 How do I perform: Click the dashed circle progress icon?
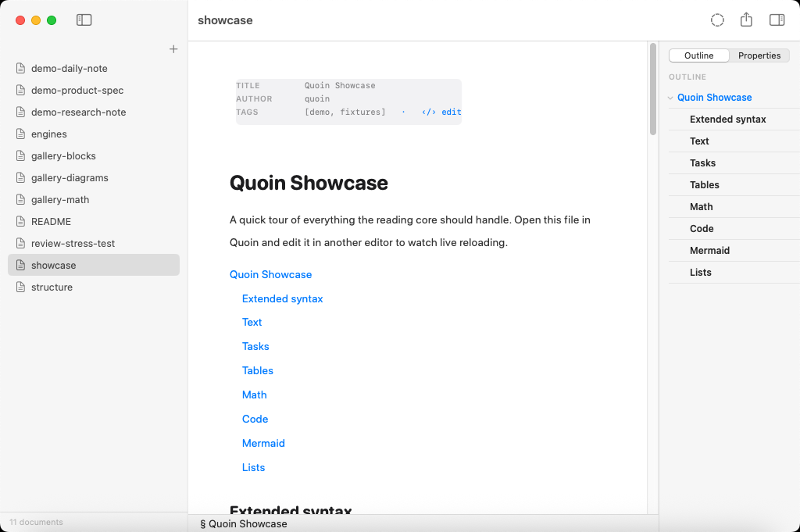717,20
